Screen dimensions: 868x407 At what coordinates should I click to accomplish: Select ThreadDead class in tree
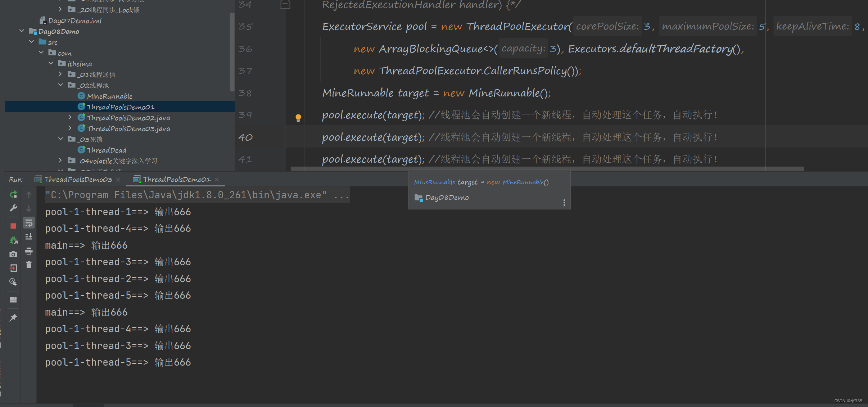click(x=107, y=150)
